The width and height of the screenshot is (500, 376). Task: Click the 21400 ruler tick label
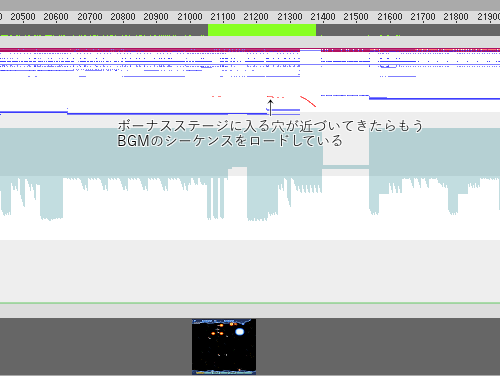[x=323, y=17]
